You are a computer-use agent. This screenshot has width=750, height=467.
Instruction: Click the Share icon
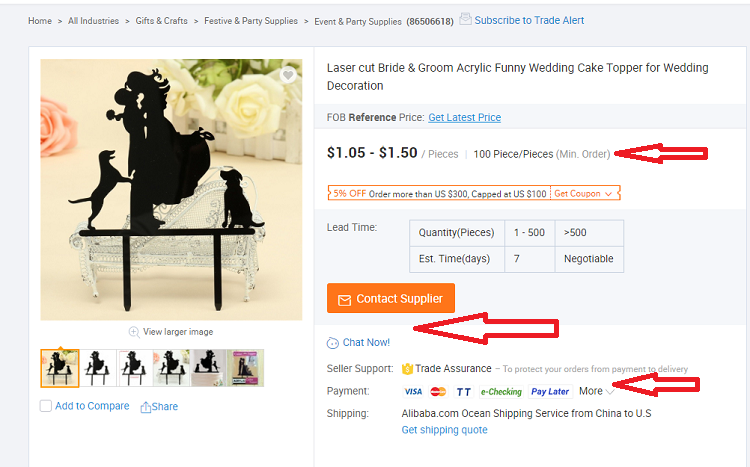click(x=146, y=407)
